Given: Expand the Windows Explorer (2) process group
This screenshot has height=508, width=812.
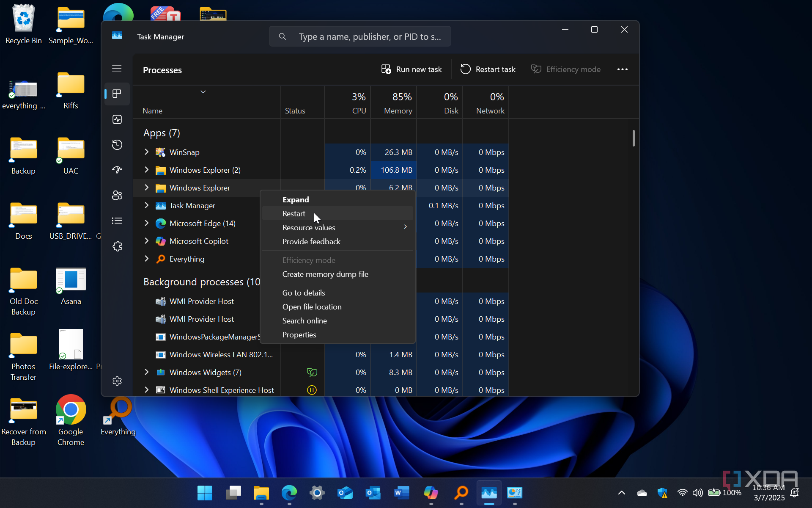Looking at the screenshot, I should coord(146,170).
